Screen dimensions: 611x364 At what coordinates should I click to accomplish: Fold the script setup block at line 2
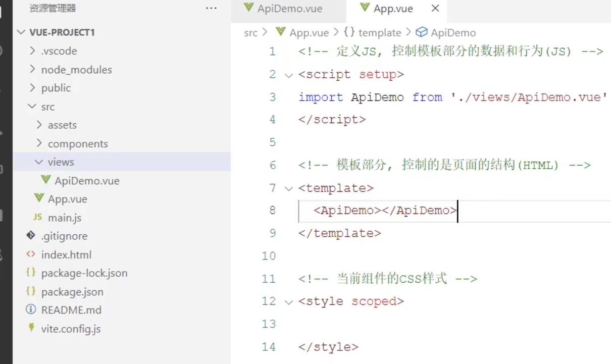[x=289, y=75]
